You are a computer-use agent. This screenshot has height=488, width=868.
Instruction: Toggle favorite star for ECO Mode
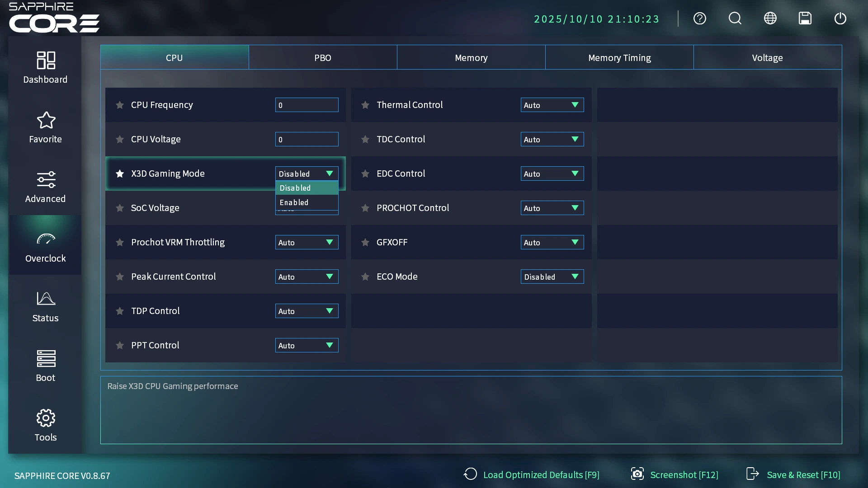(x=365, y=277)
